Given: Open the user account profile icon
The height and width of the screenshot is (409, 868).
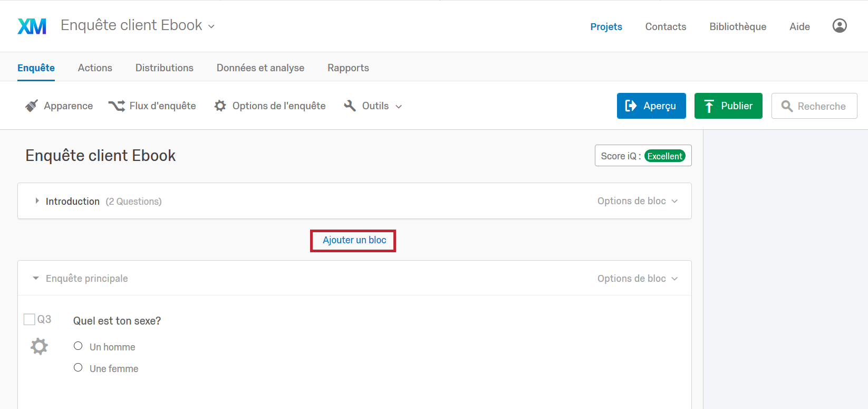Looking at the screenshot, I should tap(840, 26).
